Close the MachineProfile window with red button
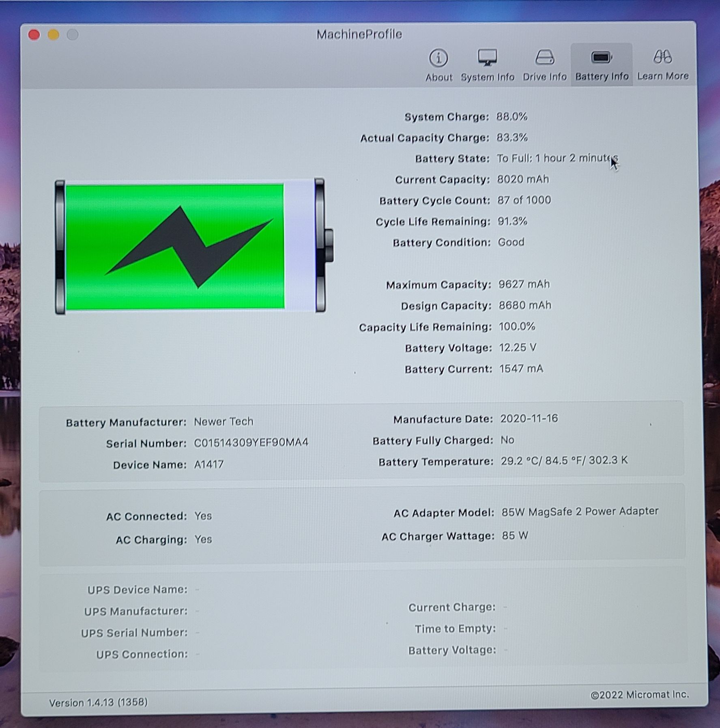This screenshot has height=728, width=720. (x=34, y=35)
